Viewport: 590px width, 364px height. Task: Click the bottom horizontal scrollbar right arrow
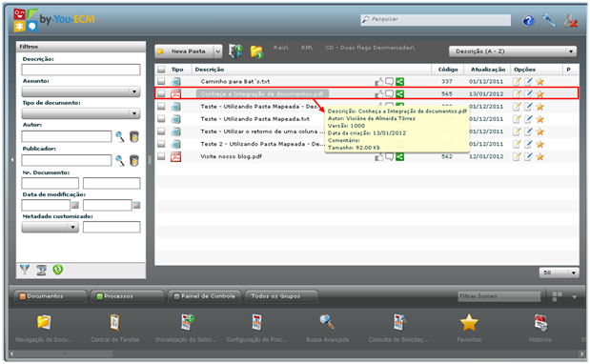(582, 354)
